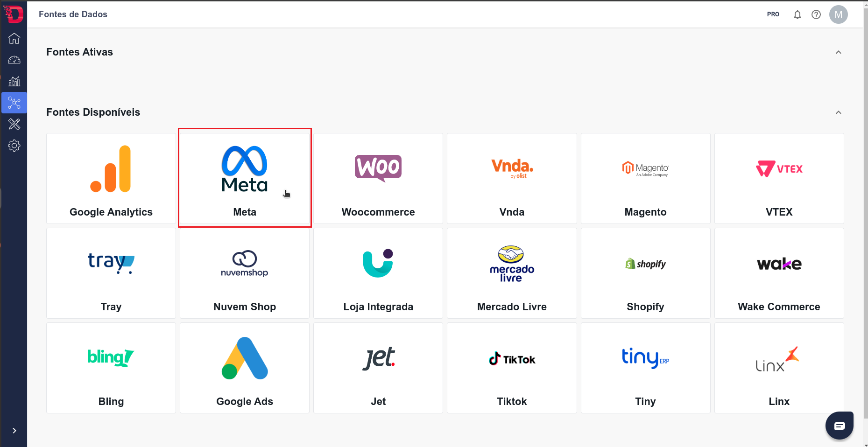
Task: Select the data sources network icon
Action: pos(14,103)
